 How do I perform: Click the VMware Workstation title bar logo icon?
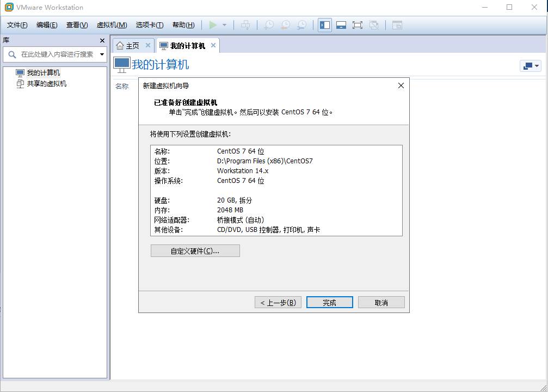[9, 7]
